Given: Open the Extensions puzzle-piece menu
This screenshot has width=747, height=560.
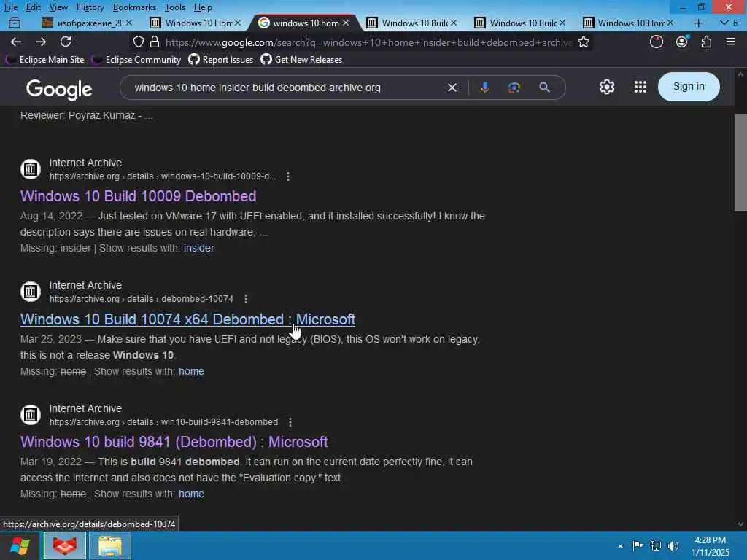Looking at the screenshot, I should pos(706,42).
